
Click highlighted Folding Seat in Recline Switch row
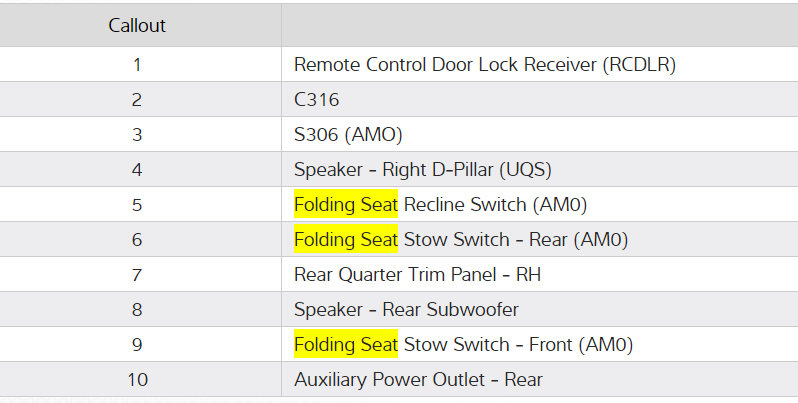[x=345, y=205]
